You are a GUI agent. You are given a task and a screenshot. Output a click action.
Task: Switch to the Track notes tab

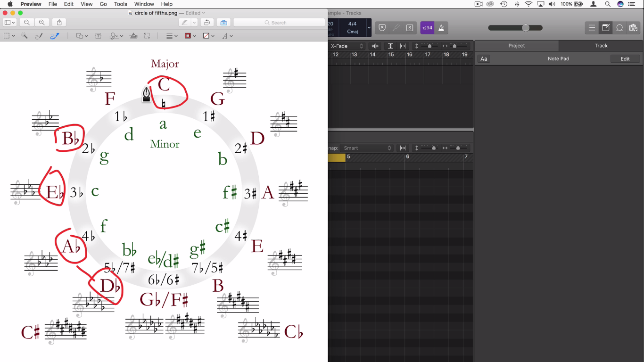[x=601, y=46]
